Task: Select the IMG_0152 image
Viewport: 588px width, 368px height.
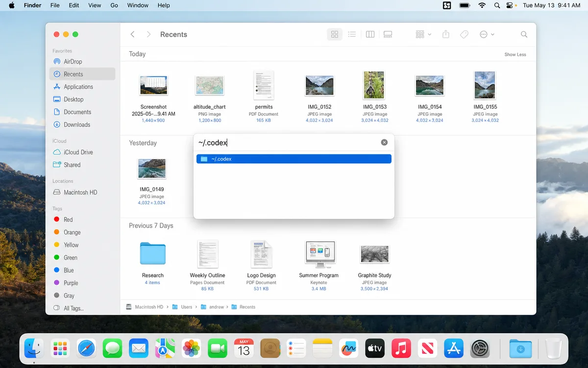Action: 319,86
